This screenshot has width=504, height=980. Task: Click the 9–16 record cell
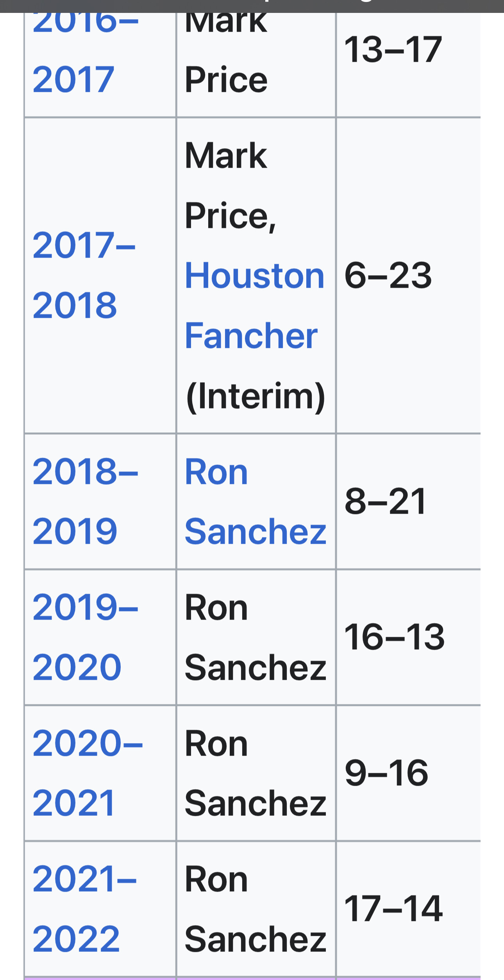tap(408, 773)
